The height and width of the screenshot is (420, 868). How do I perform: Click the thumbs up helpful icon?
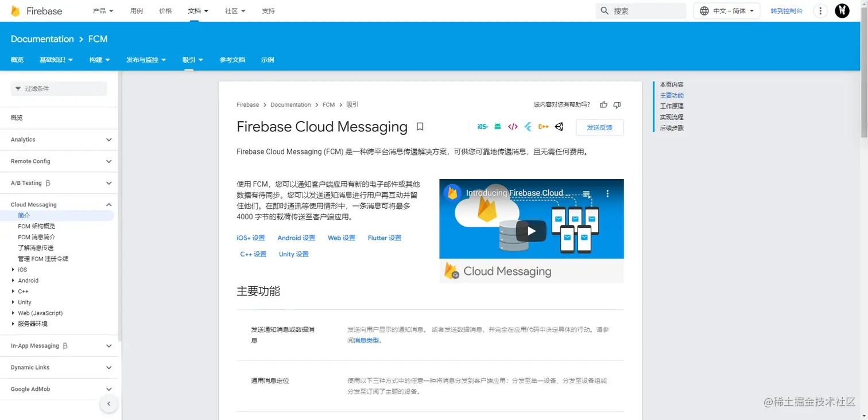(603, 105)
